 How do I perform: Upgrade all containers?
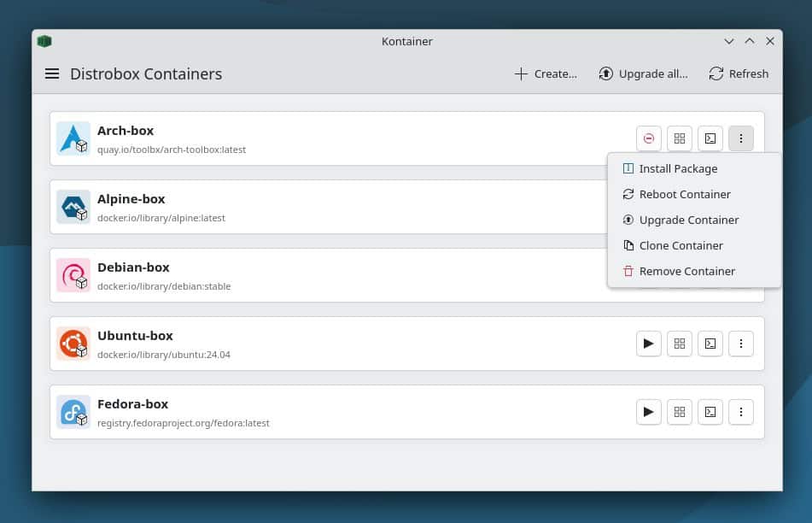point(644,73)
